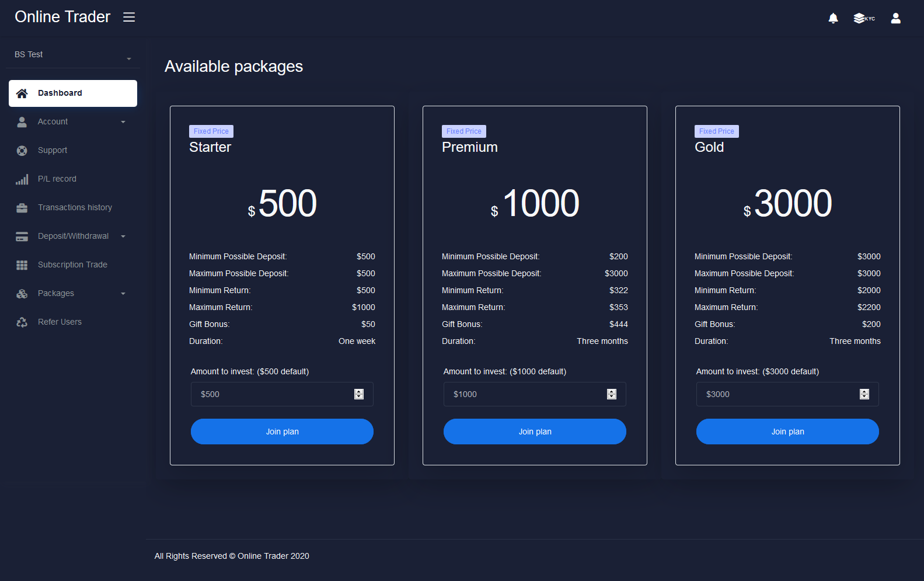Viewport: 924px width, 581px height.
Task: Click the Transactions history briefcase icon
Action: click(x=22, y=208)
